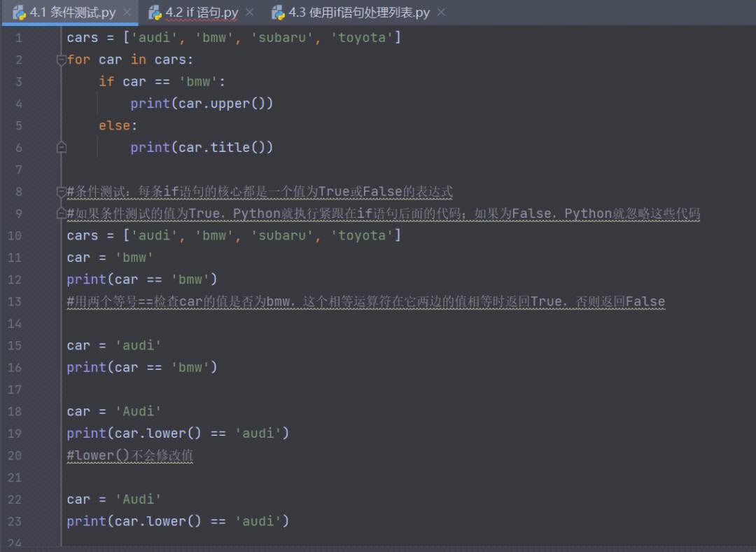
Task: Click the 'toyota' string on line 10
Action: coord(363,235)
